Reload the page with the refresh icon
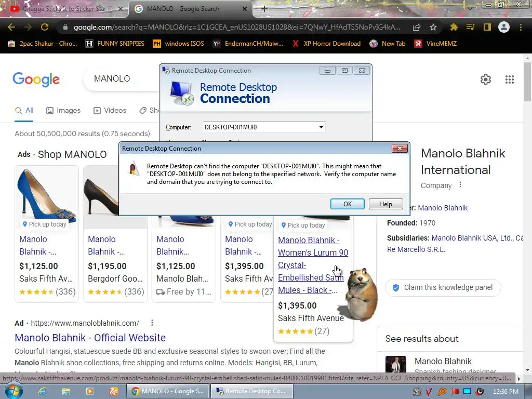532x399 pixels. [x=45, y=27]
